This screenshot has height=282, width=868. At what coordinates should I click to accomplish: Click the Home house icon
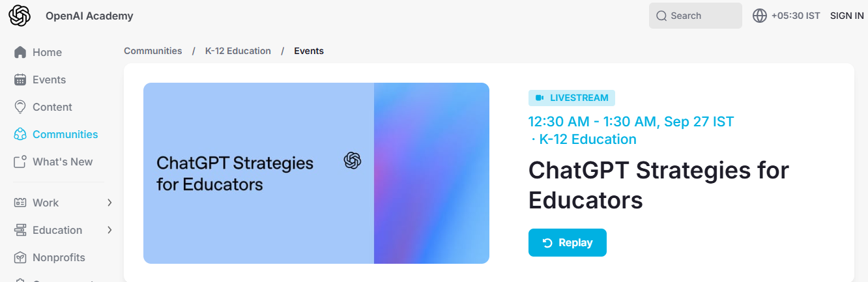[20, 52]
